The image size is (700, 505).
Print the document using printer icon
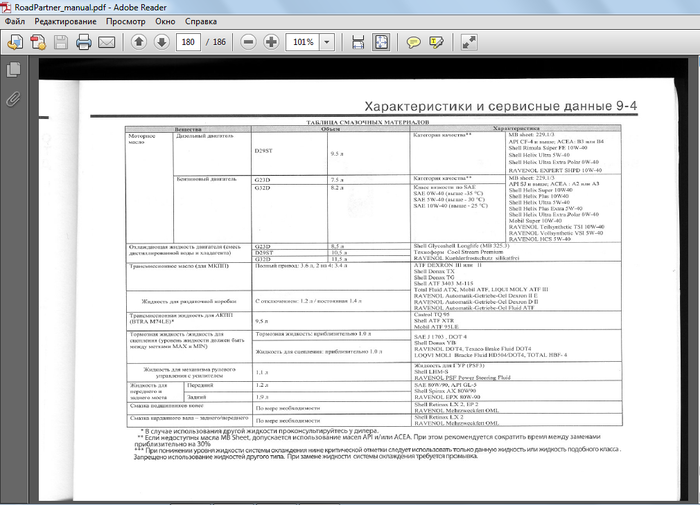(83, 42)
